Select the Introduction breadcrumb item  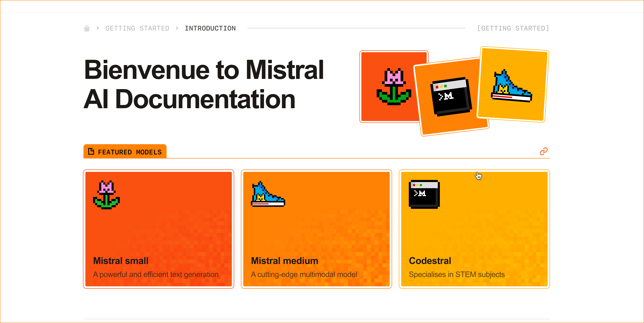(210, 28)
